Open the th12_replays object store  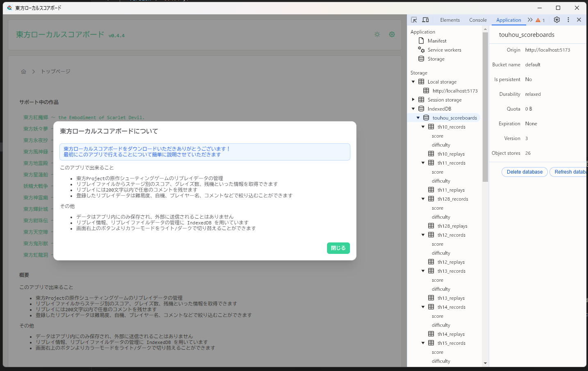pos(451,262)
